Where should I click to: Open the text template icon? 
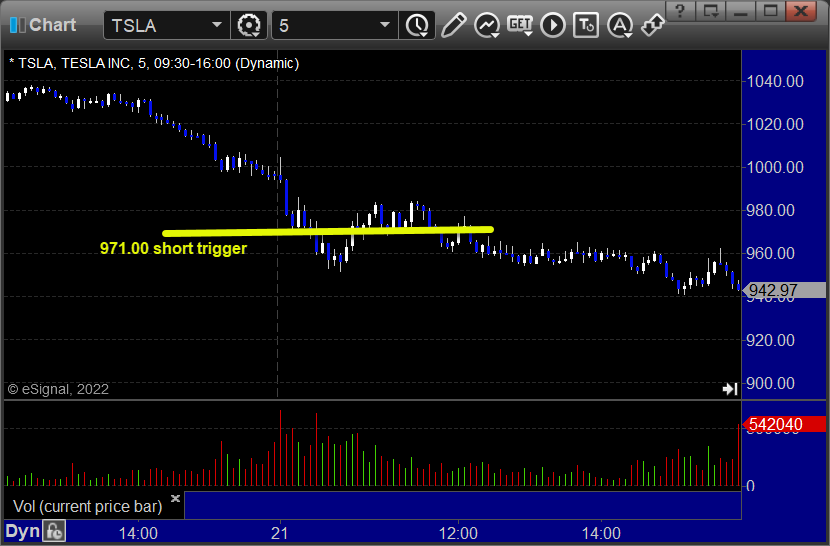click(x=586, y=25)
